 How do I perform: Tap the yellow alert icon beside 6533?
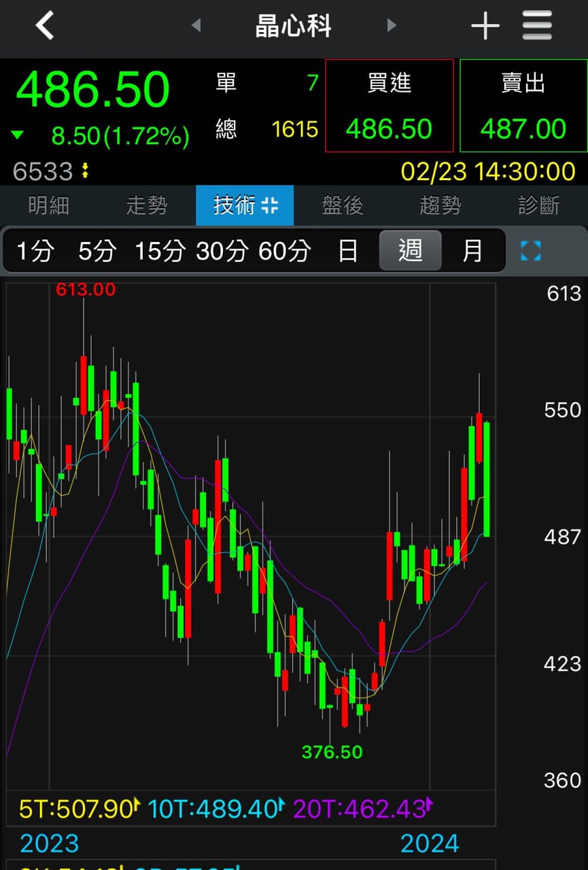tap(85, 171)
